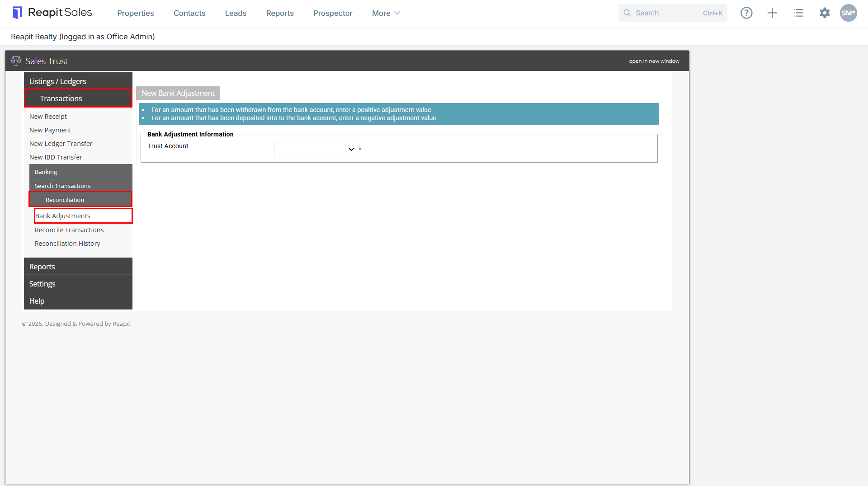Viewport: 868px width, 488px height.
Task: Open Reconcile Transactions link
Action: coord(69,230)
